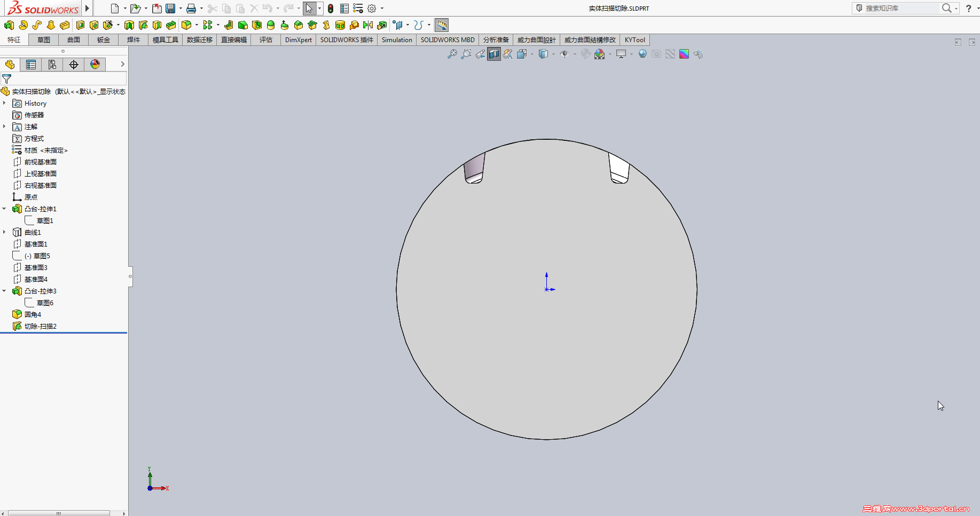980x516 pixels.
Task: Click the Reference Geometry icon
Action: (398, 25)
